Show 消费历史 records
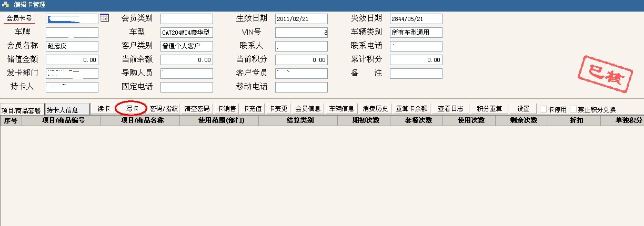 click(375, 109)
